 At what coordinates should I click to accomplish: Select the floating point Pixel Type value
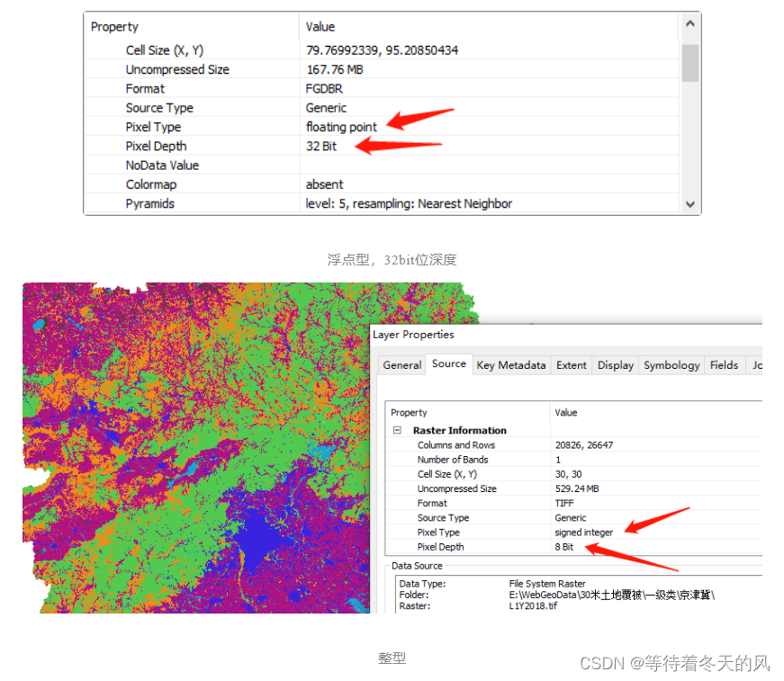pos(341,126)
